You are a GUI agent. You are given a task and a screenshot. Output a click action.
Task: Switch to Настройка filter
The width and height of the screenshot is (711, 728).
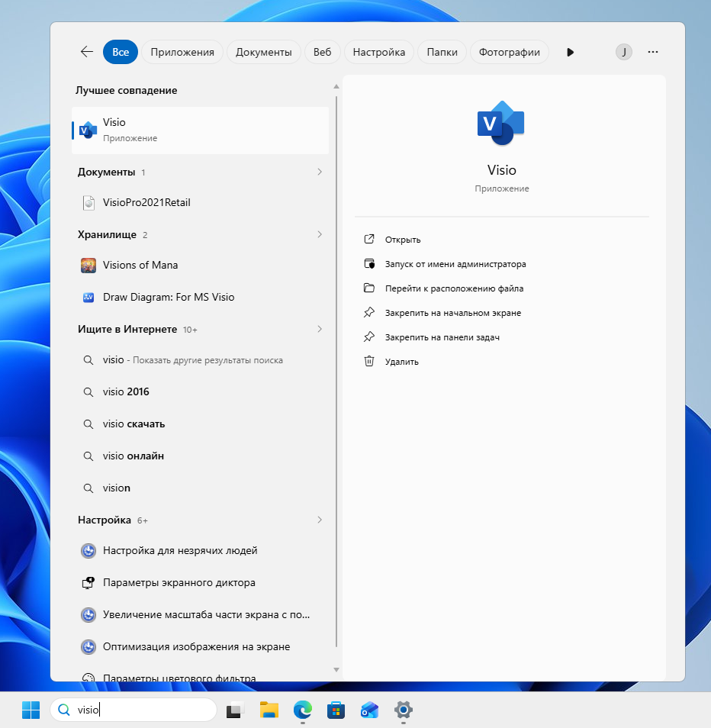[x=378, y=52]
